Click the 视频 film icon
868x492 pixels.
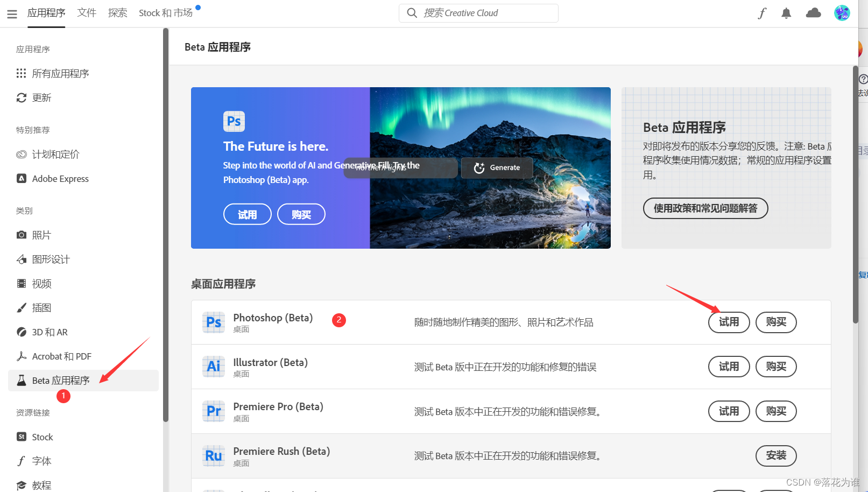click(x=22, y=283)
